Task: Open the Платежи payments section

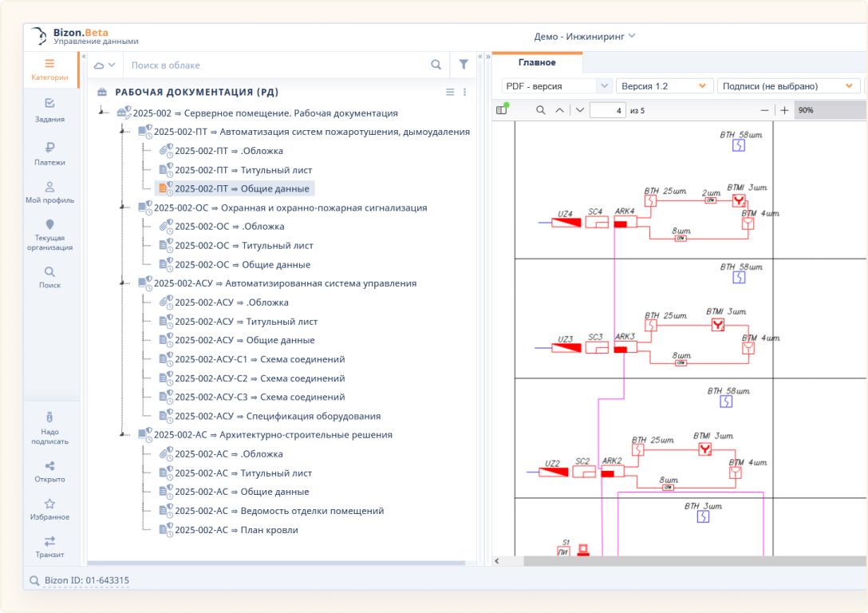Action: tap(49, 153)
